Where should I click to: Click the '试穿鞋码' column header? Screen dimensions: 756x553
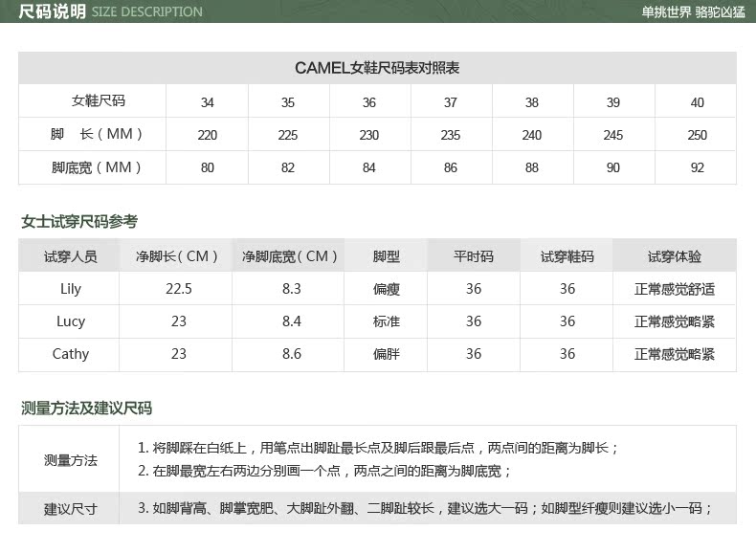coord(567,256)
